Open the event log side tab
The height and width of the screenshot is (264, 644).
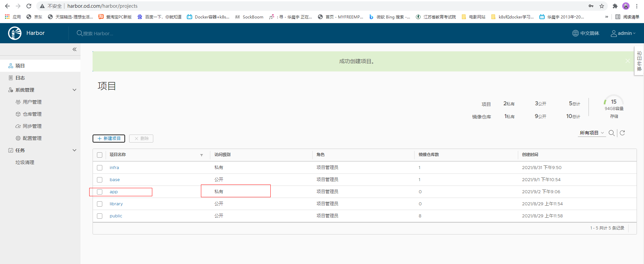pos(639,61)
